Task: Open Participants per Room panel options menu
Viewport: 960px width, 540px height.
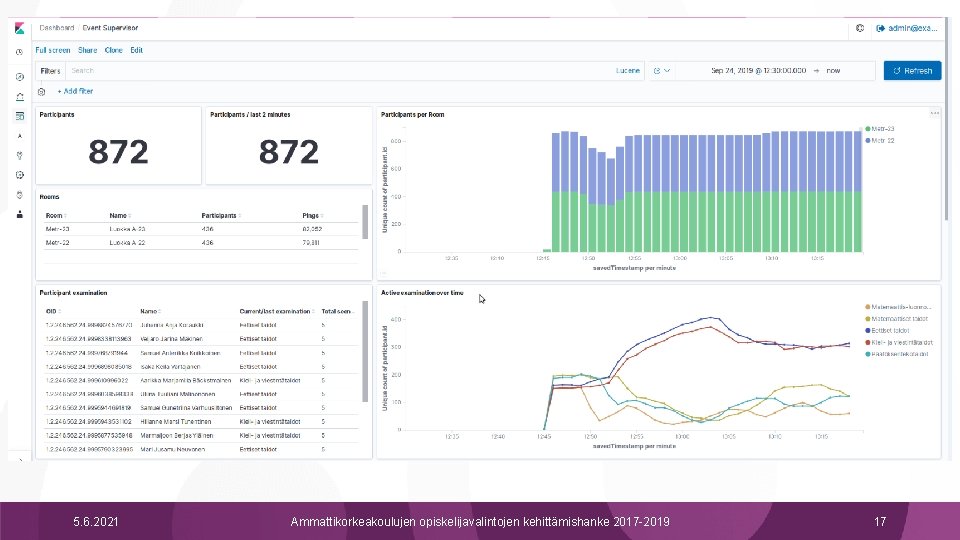Action: pyautogui.click(x=934, y=113)
